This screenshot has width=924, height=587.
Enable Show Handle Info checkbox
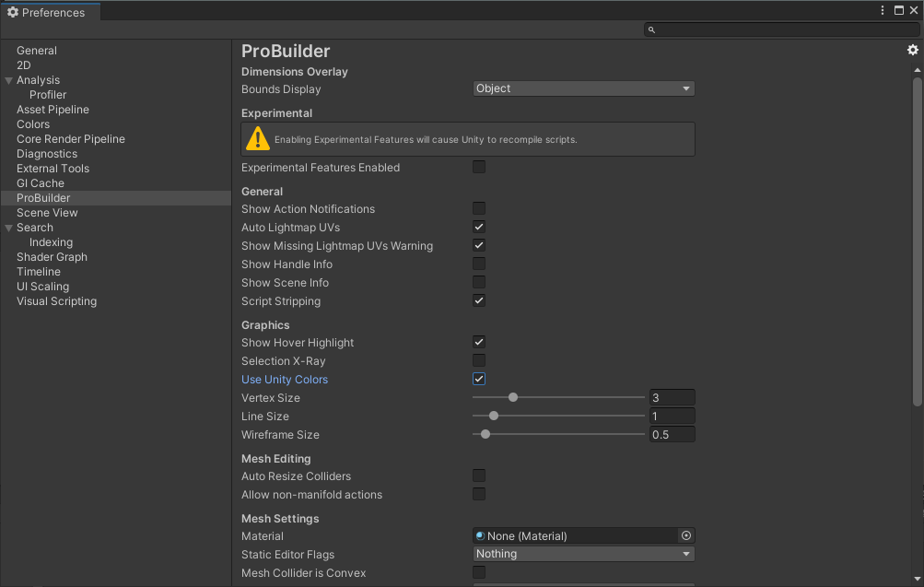(x=479, y=264)
